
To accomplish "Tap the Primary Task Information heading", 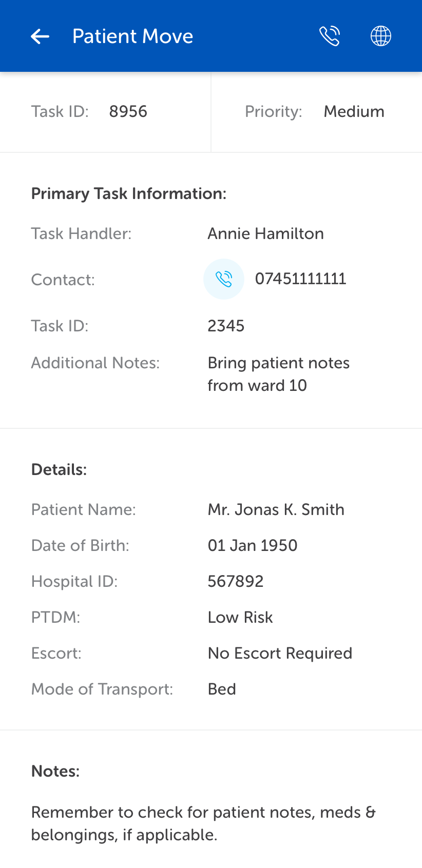I will (128, 193).
